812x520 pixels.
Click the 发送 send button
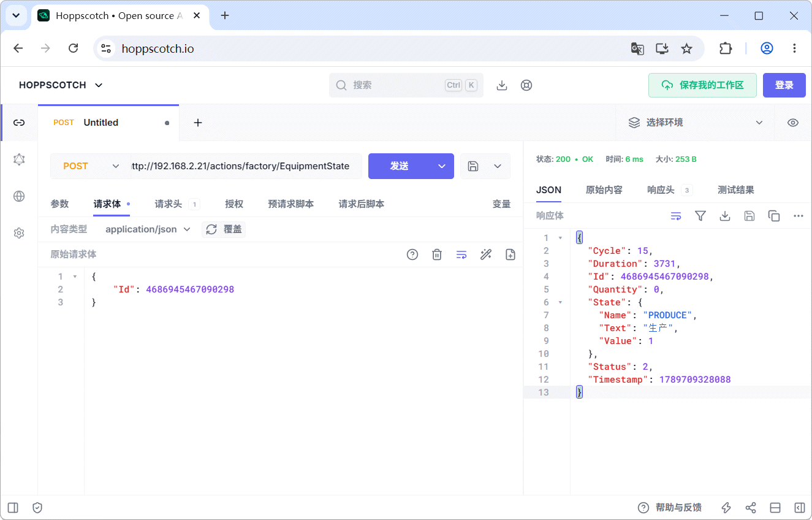pos(400,166)
